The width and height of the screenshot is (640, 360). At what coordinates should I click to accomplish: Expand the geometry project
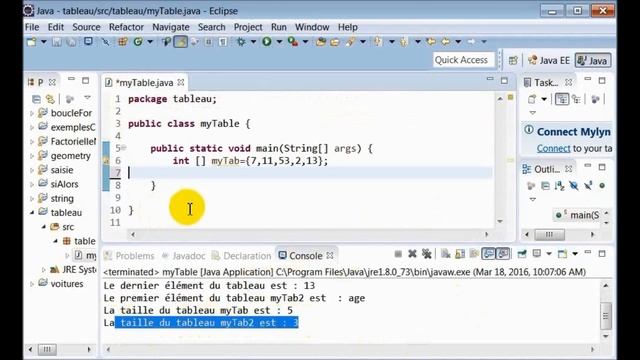pos(32,156)
